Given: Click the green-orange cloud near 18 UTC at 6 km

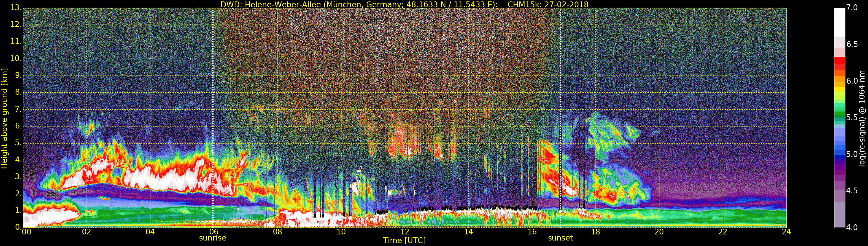Looking at the screenshot, I should (612, 135).
